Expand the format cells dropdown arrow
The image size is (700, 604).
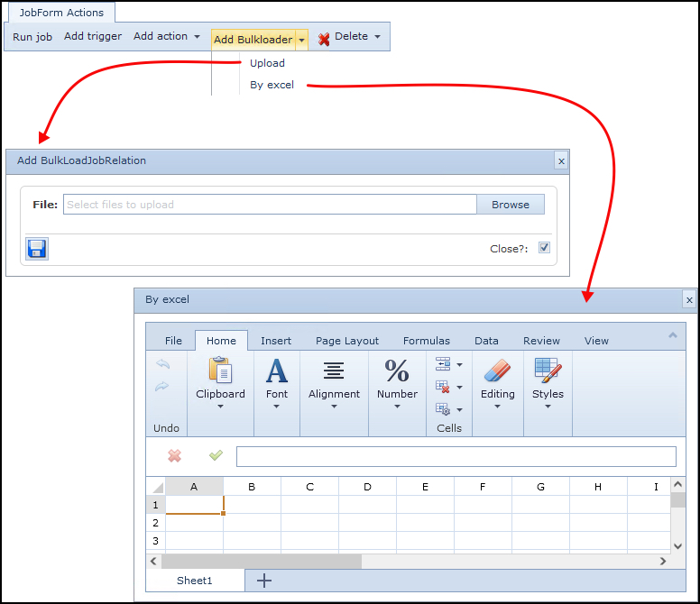coord(459,409)
